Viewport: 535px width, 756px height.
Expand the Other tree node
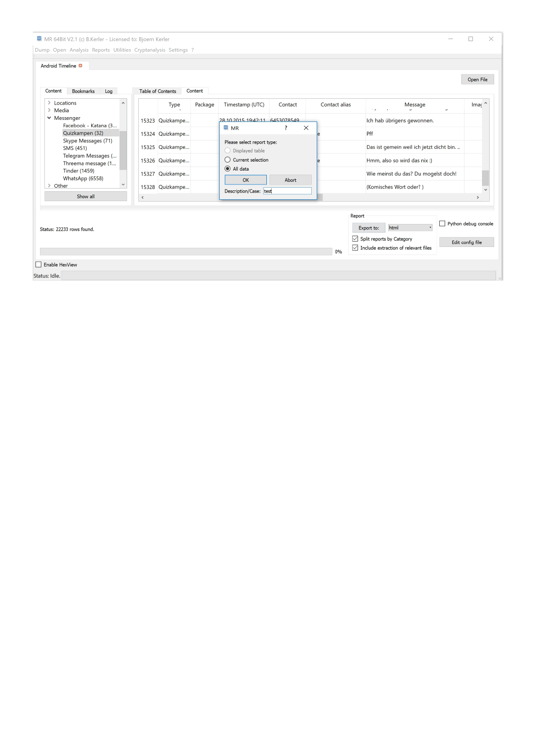coord(49,185)
